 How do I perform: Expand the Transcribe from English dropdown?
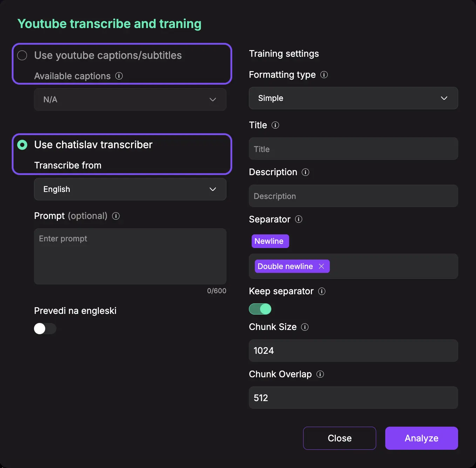130,189
